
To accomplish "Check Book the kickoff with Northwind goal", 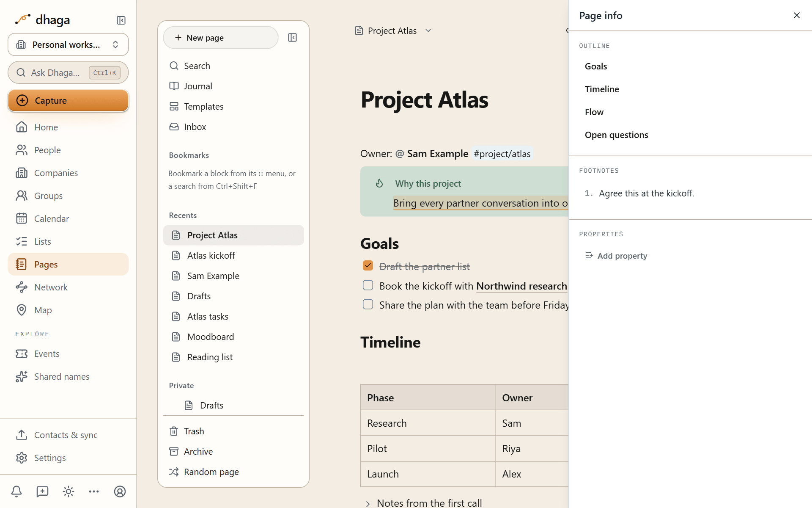I will click(368, 285).
